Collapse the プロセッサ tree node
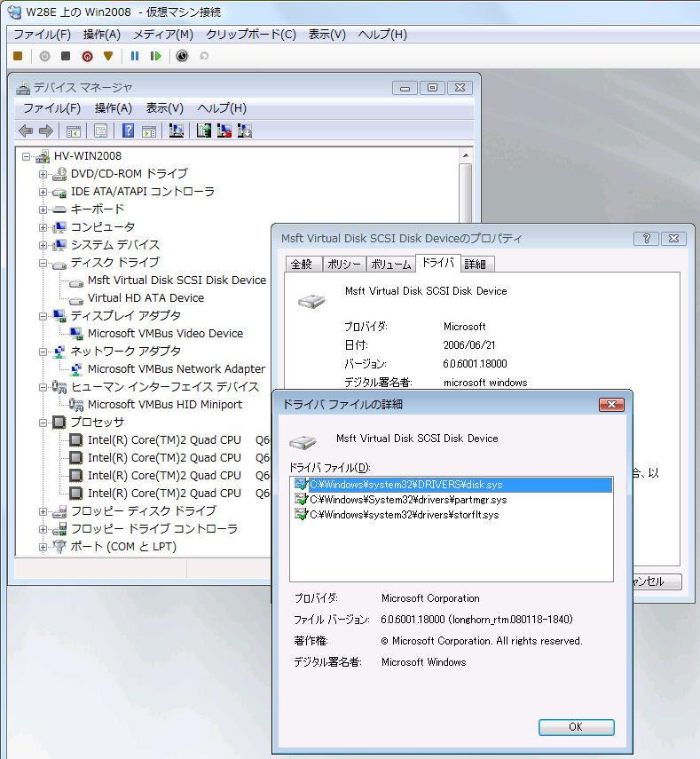 [43, 423]
